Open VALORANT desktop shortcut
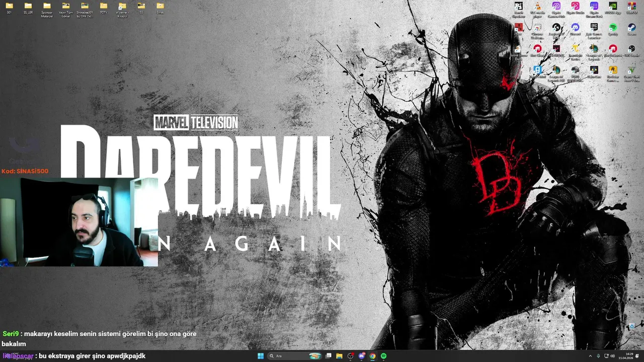Screen dimensions: 644x362 coord(556,51)
